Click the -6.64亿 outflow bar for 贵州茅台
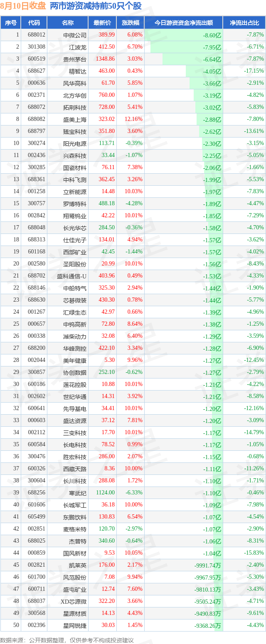This screenshot has height=644, width=266. coord(192,59)
